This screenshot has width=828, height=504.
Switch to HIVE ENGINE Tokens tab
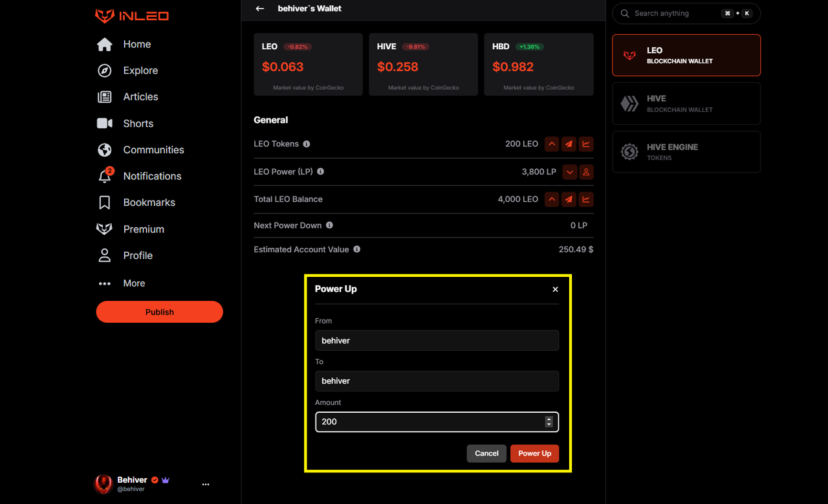pos(686,152)
